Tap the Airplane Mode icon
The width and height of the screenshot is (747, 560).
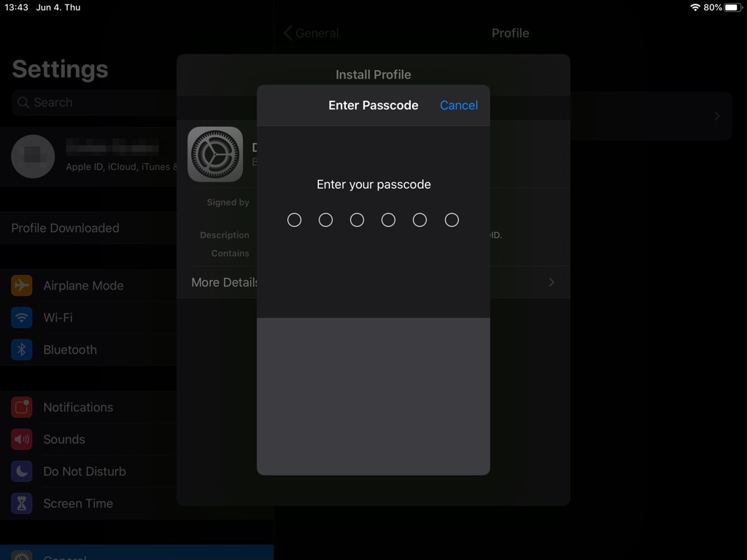tap(22, 286)
